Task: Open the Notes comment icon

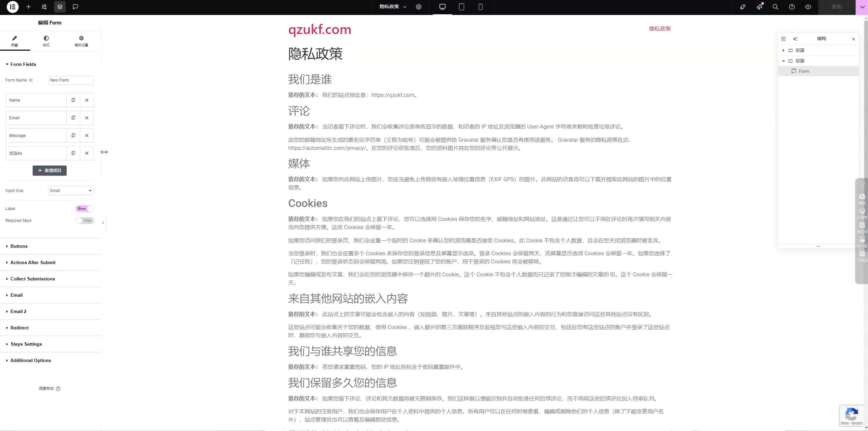Action: click(75, 7)
